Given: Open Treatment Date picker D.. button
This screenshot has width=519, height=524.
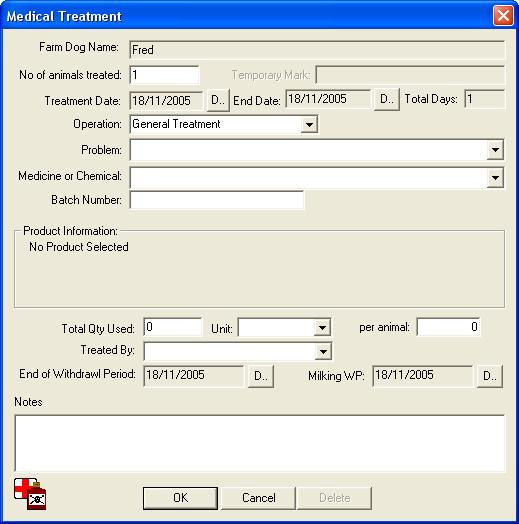Looking at the screenshot, I should (218, 100).
